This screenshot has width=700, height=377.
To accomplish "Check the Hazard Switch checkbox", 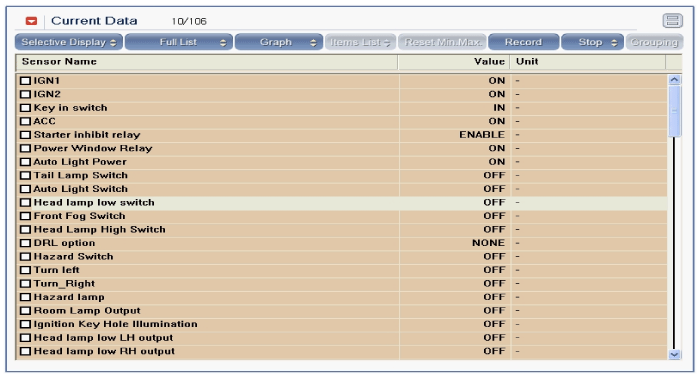I will (25, 257).
